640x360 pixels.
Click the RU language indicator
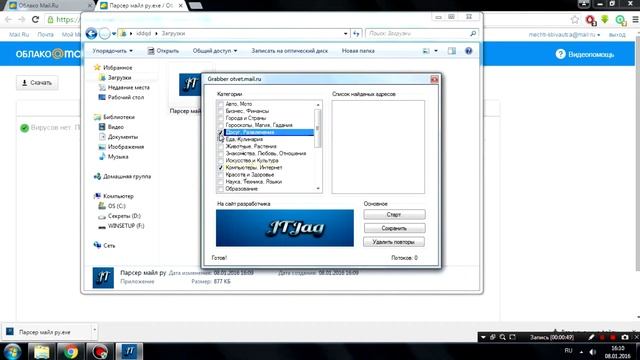coord(569,351)
